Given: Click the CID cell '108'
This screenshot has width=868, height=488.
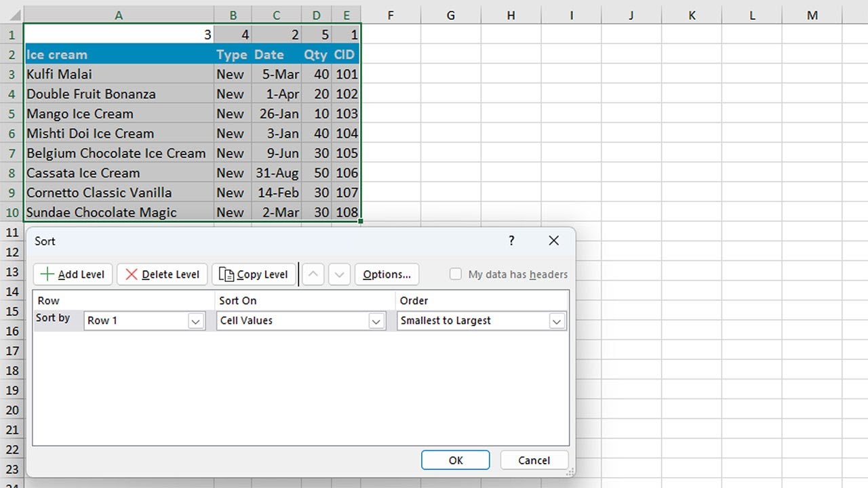Looking at the screenshot, I should (346, 212).
